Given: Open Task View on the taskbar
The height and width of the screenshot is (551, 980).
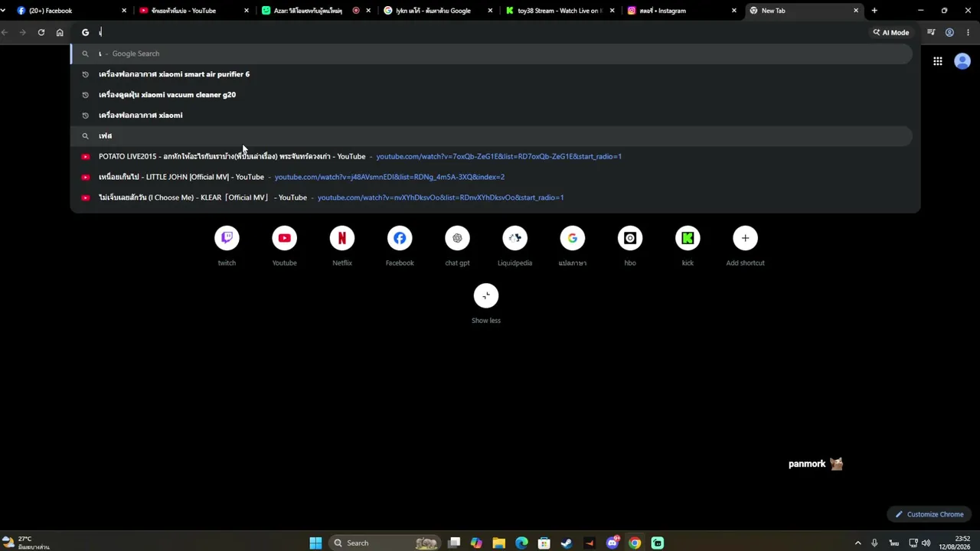Looking at the screenshot, I should coord(454,543).
